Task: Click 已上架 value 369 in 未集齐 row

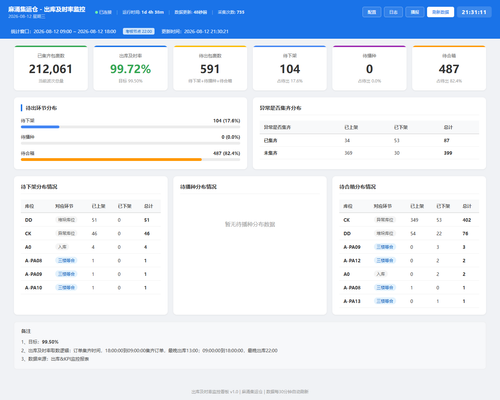Action: click(x=348, y=153)
